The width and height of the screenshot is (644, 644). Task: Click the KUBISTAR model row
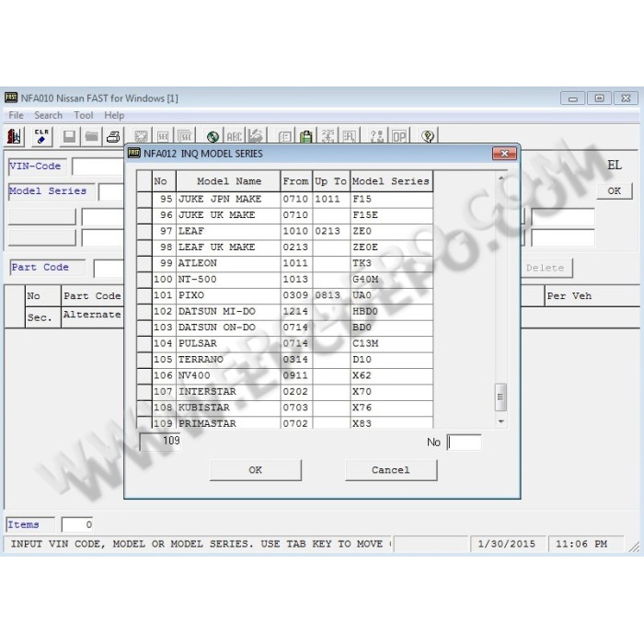point(284,408)
